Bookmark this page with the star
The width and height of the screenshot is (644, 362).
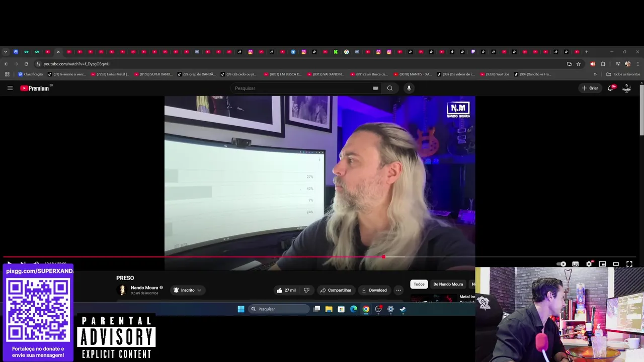(579, 64)
